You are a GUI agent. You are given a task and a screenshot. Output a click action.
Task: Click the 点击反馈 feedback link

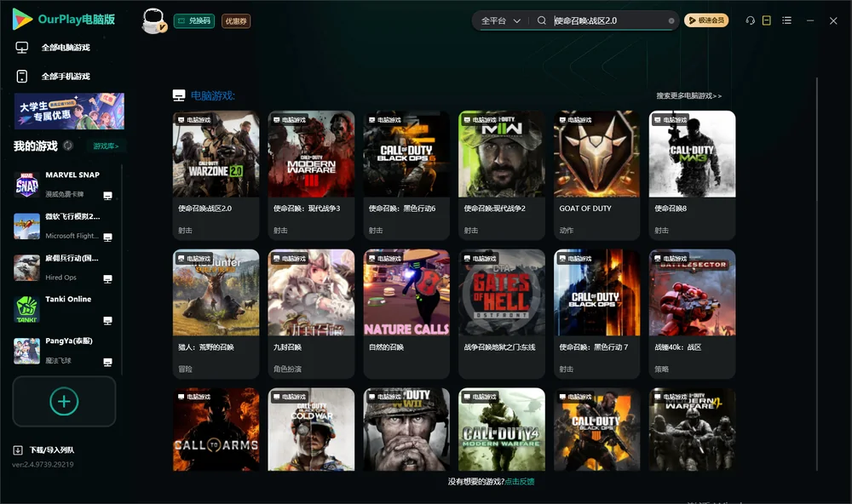pos(520,481)
